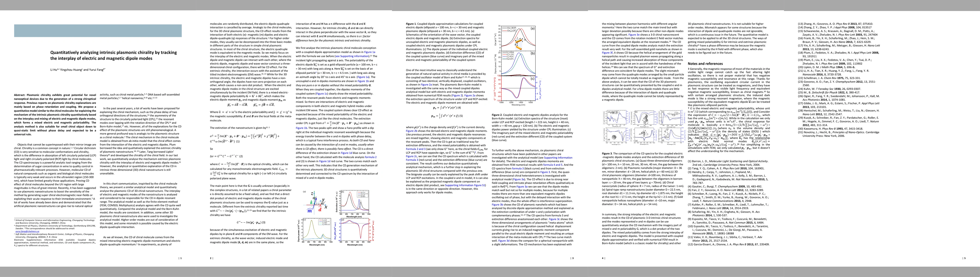The image size is (980, 277).
Task: Open the Figure 3e reference link
Action: point(634,35)
